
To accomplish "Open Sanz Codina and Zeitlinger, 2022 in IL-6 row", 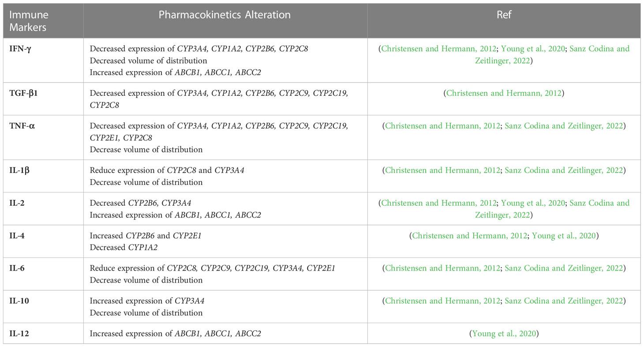I will point(564,268).
